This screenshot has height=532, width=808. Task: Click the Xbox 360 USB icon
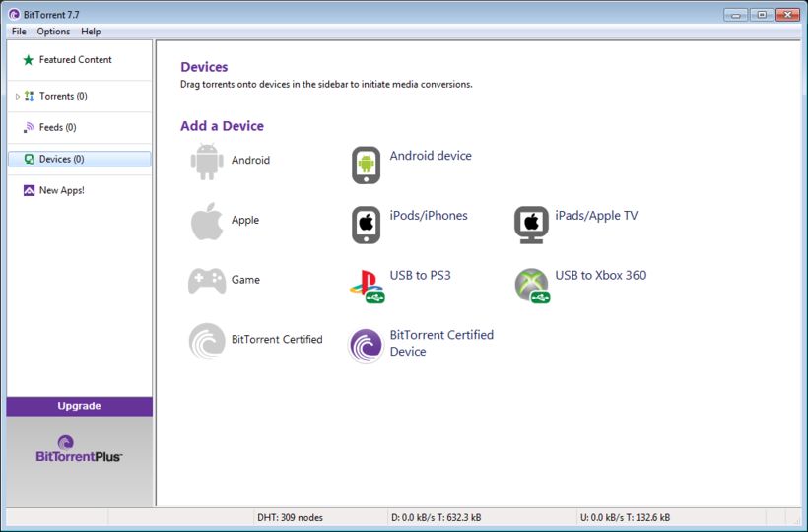click(x=532, y=286)
